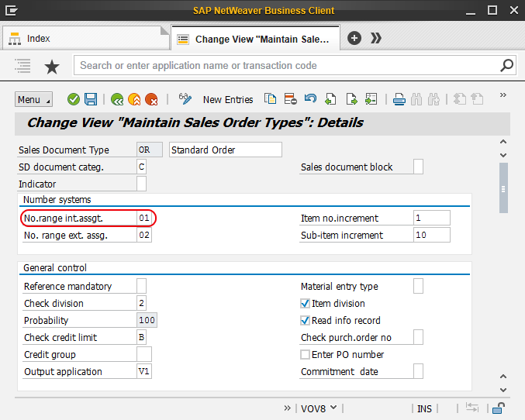The image size is (525, 420).
Task: Click the search or transaction code field
Action: [x=295, y=65]
